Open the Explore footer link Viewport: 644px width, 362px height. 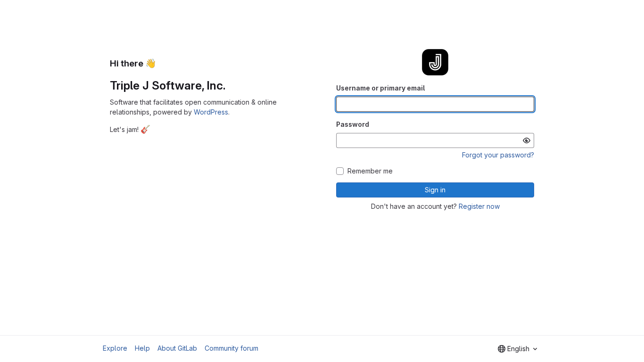point(115,348)
